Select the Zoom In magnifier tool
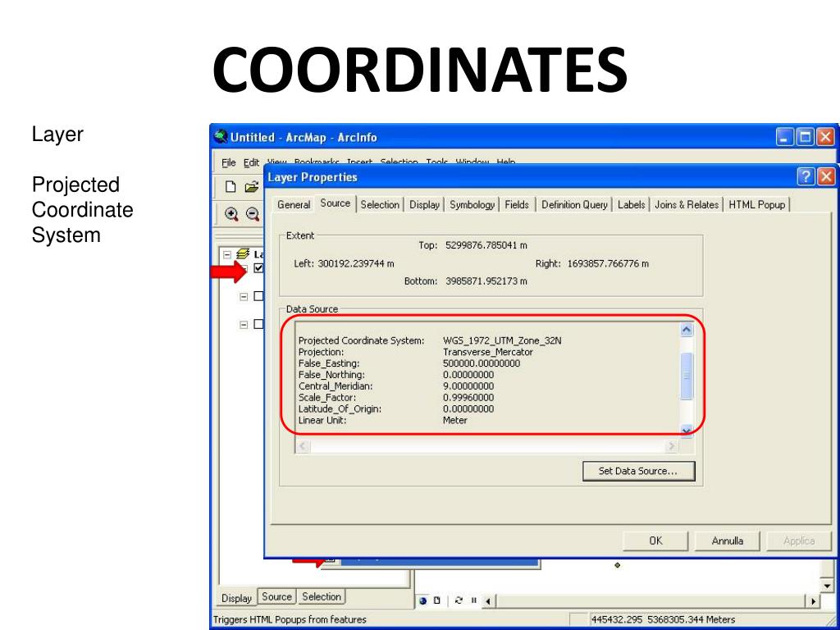 (231, 215)
